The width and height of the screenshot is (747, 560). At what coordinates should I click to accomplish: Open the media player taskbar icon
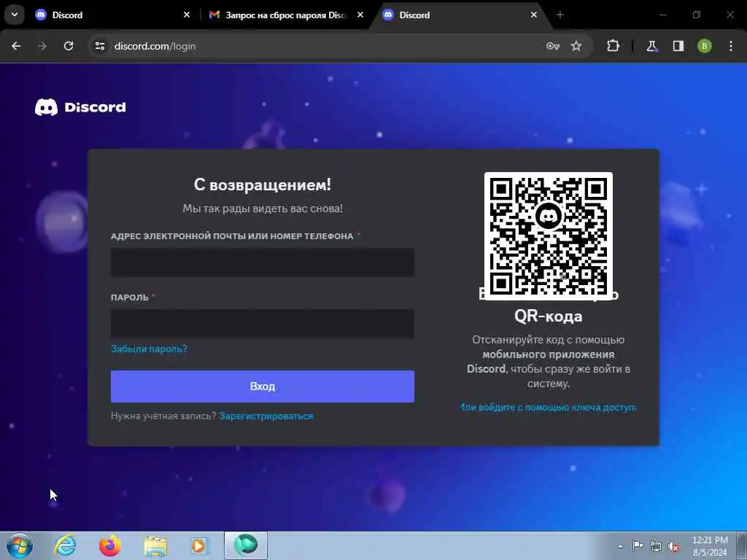pos(200,545)
